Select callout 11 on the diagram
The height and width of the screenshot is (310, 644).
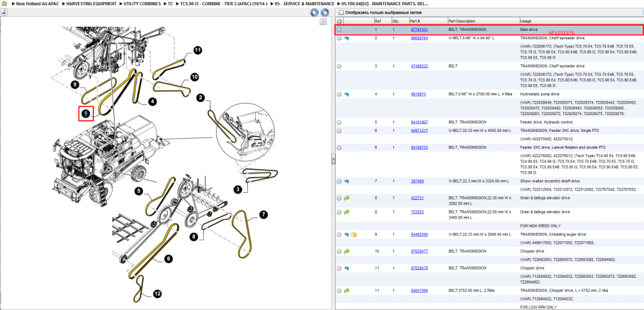198,50
